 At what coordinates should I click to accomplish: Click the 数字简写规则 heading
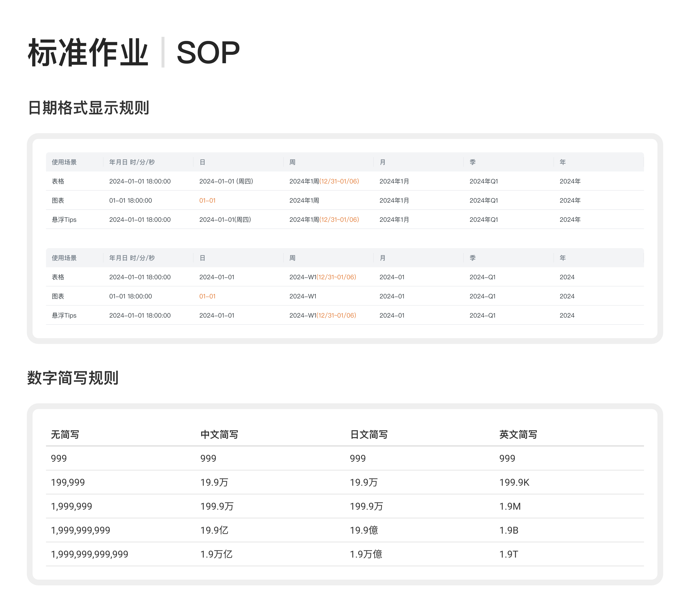(73, 378)
